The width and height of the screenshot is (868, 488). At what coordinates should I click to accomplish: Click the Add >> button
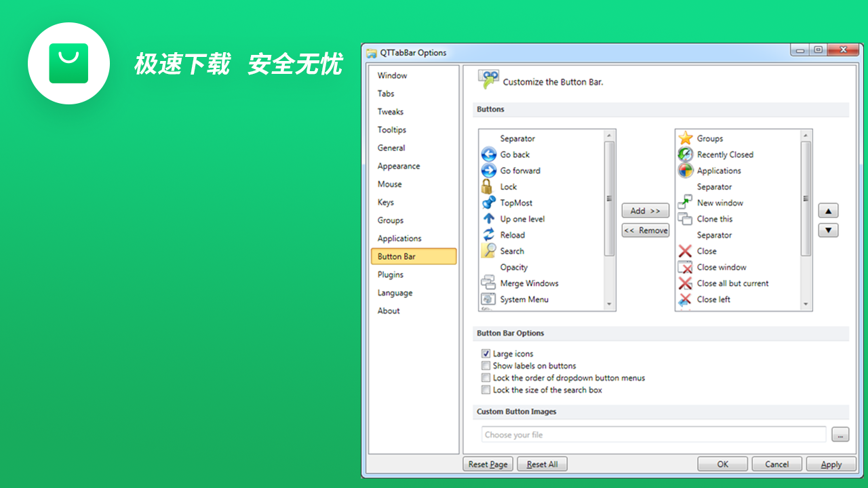646,211
